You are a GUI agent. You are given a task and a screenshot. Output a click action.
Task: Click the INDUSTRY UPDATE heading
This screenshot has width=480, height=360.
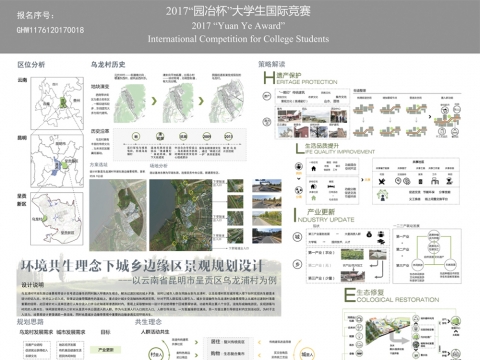[x=326, y=220]
